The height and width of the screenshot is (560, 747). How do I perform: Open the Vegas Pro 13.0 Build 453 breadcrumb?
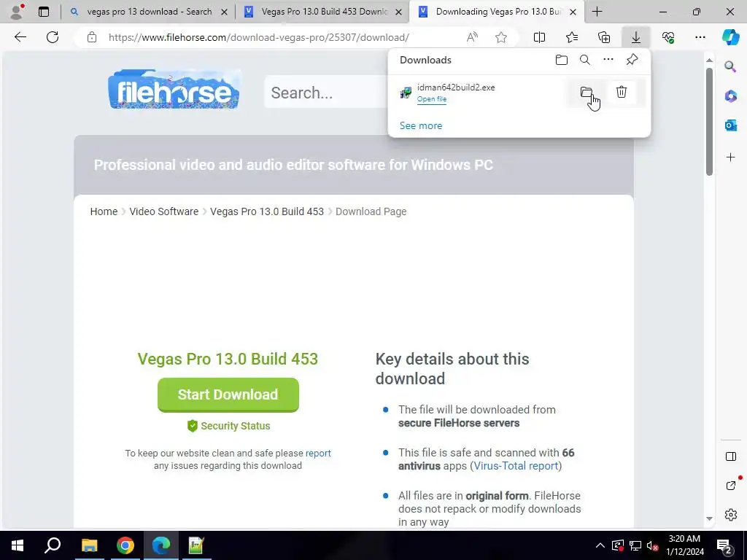point(267,211)
